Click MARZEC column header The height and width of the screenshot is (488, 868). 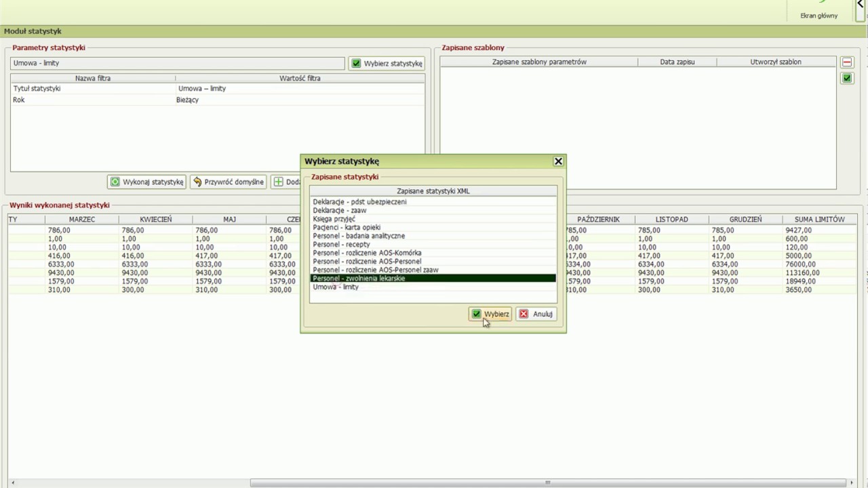(x=82, y=220)
